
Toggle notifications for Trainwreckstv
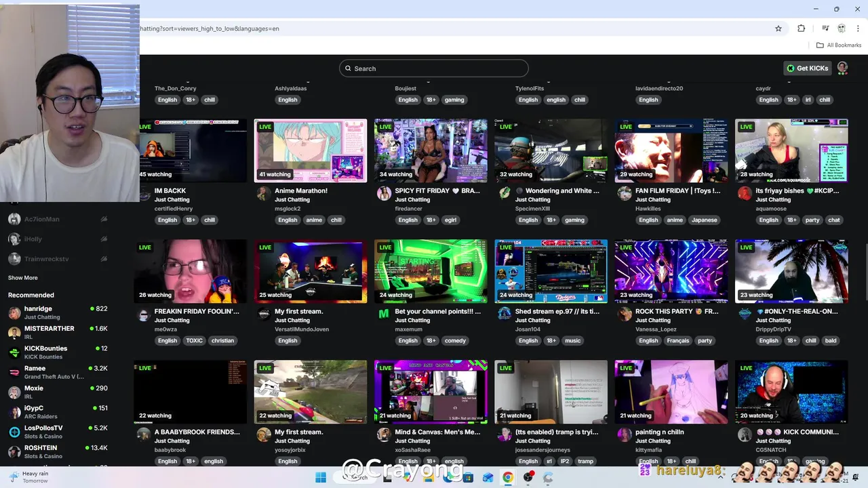tap(104, 259)
